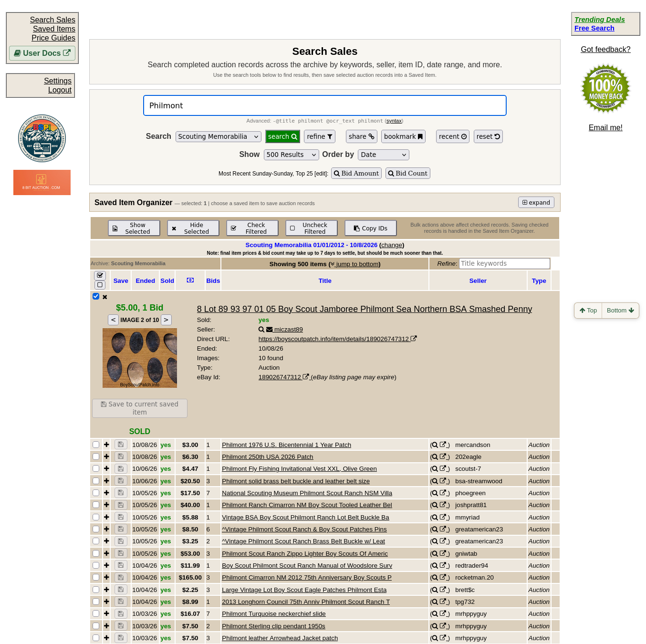The image size is (646, 644).
Task: Open seller rocketman.20 external link icon
Action: click(443, 577)
